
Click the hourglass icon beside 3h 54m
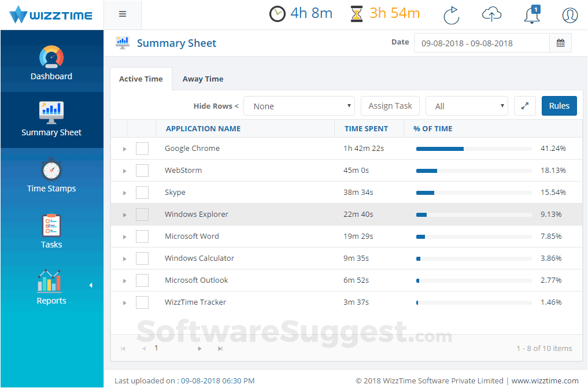(x=357, y=14)
